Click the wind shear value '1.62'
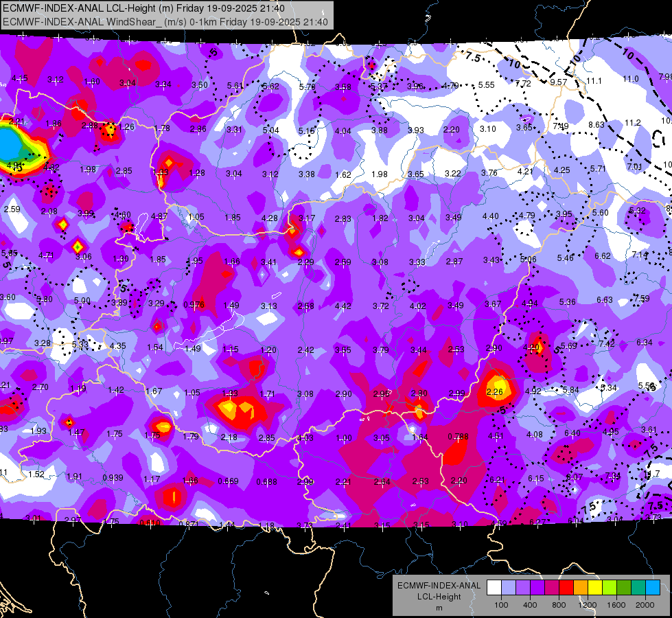Image resolution: width=672 pixels, height=618 pixels. pos(343,175)
